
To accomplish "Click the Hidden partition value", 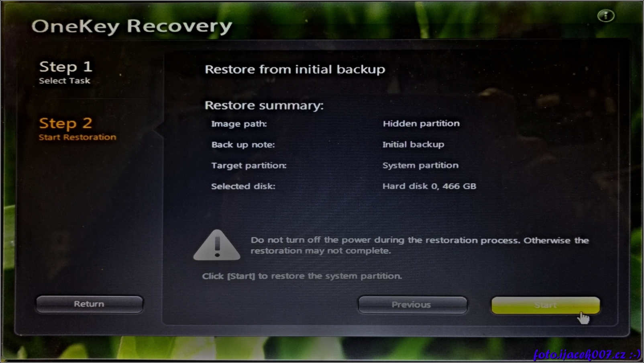I will coord(421,123).
